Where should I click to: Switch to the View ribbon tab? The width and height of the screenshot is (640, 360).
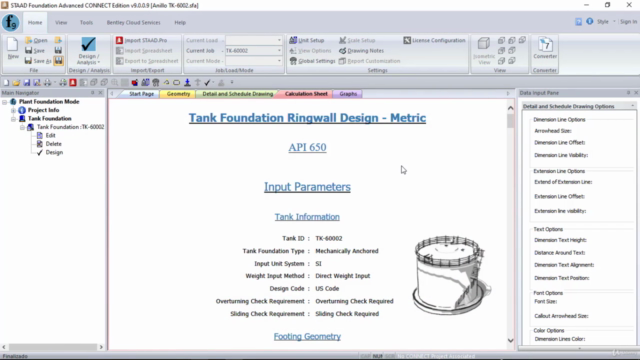tap(61, 22)
